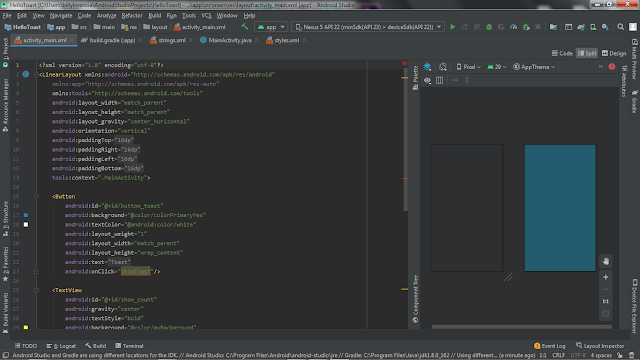
Task: Click the yellow color swatch on line 29
Action: (x=26, y=327)
